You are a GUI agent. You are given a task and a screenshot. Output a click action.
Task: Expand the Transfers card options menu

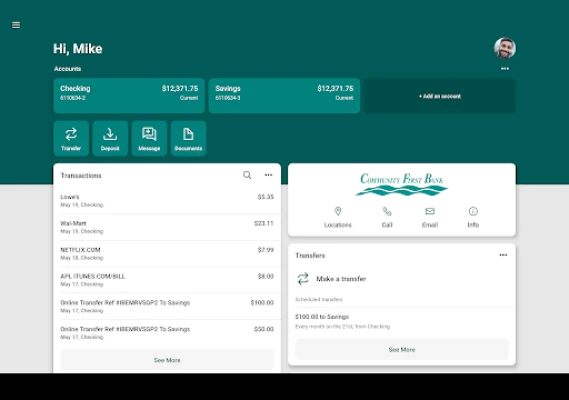(x=503, y=255)
